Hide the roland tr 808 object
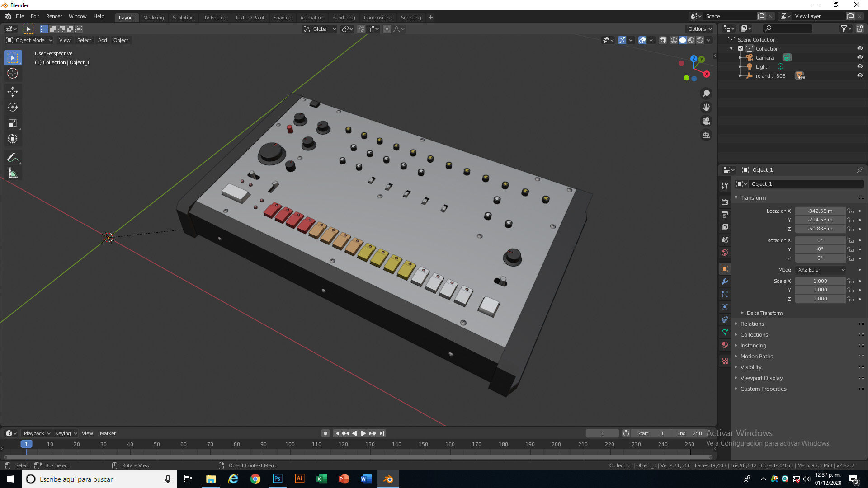 [x=860, y=75]
